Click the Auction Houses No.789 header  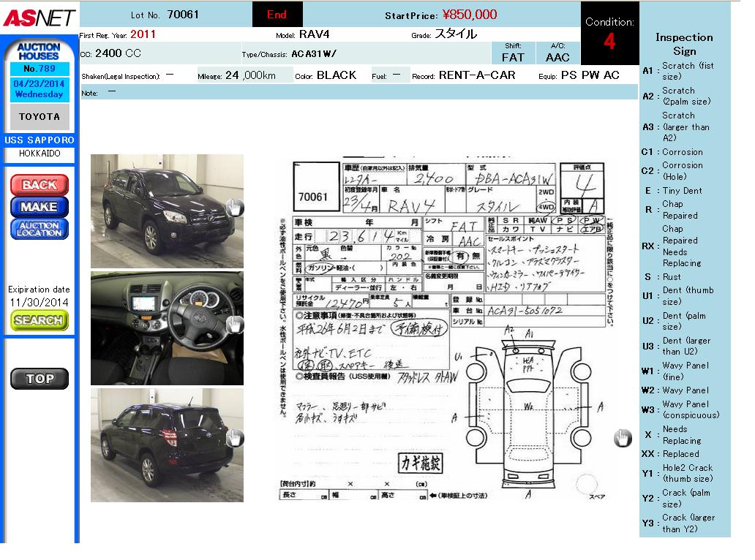pyautogui.click(x=40, y=58)
